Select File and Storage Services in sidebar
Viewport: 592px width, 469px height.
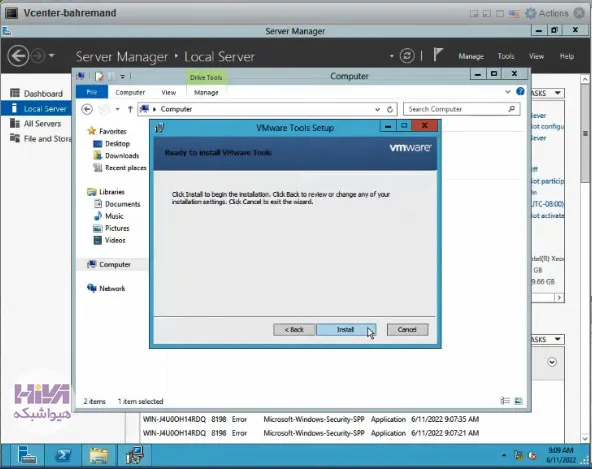(36, 139)
